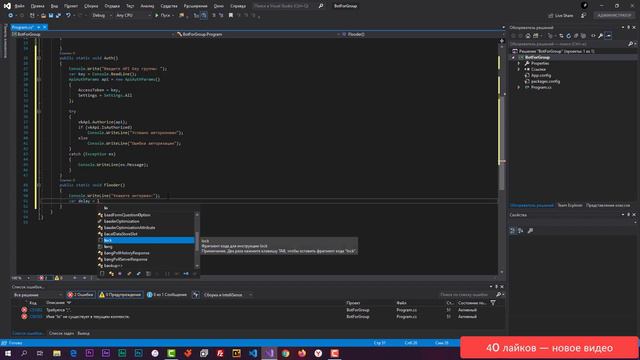Toggle the classes filter in IntelliSense bar
This screenshot has width=640, height=360.
click(111, 274)
